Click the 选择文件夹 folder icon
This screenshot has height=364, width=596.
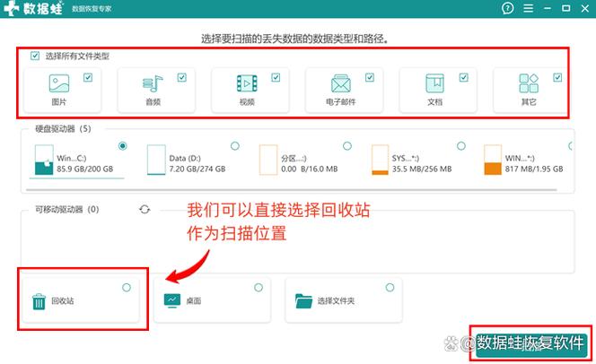pos(303,301)
